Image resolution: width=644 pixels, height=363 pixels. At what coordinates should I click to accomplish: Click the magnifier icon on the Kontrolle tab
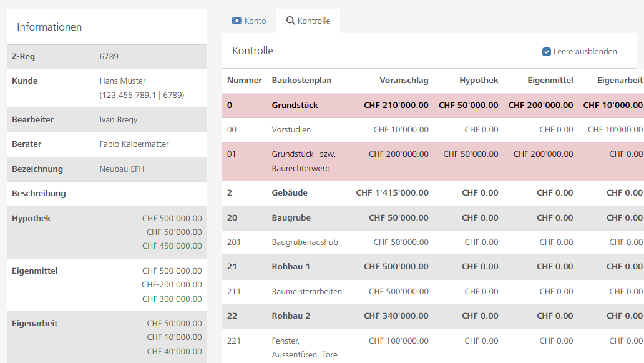pyautogui.click(x=290, y=21)
